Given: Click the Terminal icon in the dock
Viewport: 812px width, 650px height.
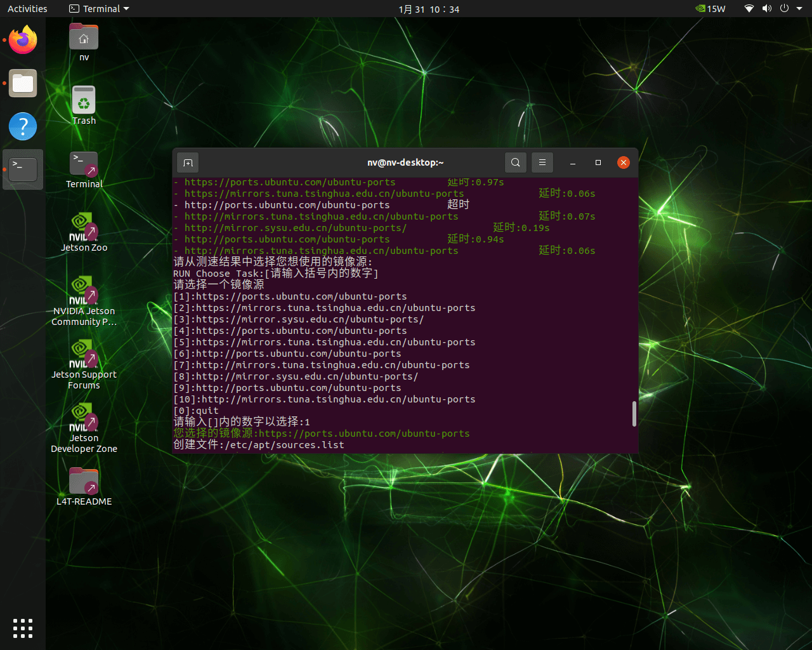Looking at the screenshot, I should 23,169.
